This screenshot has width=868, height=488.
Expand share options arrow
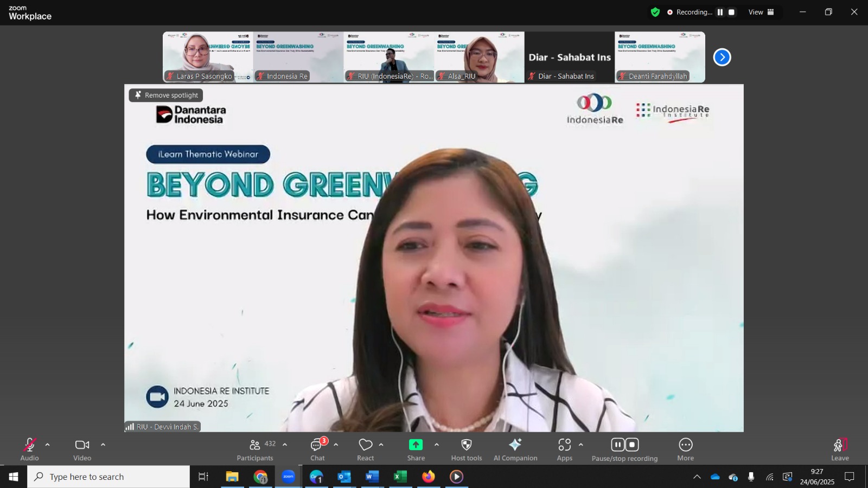437,445
